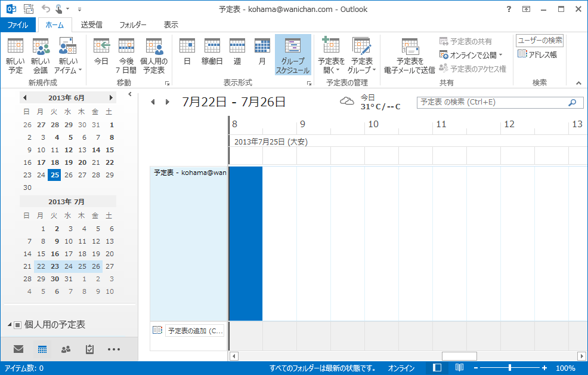Click the horizontal scrollbar thumb
This screenshot has width=588, height=375.
click(459, 356)
